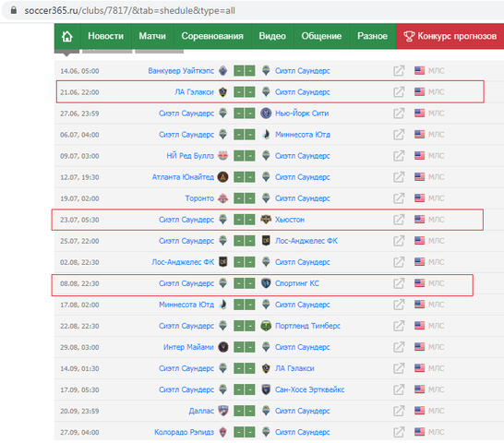Click Торонто team link
The image size is (504, 443).
pyautogui.click(x=199, y=198)
